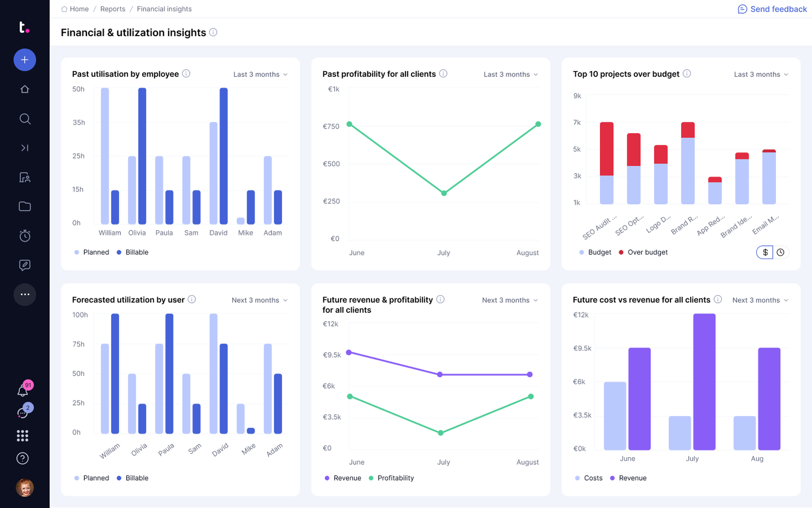812x508 pixels.
Task: Switch over-budget chart to dollar view
Action: tap(765, 252)
